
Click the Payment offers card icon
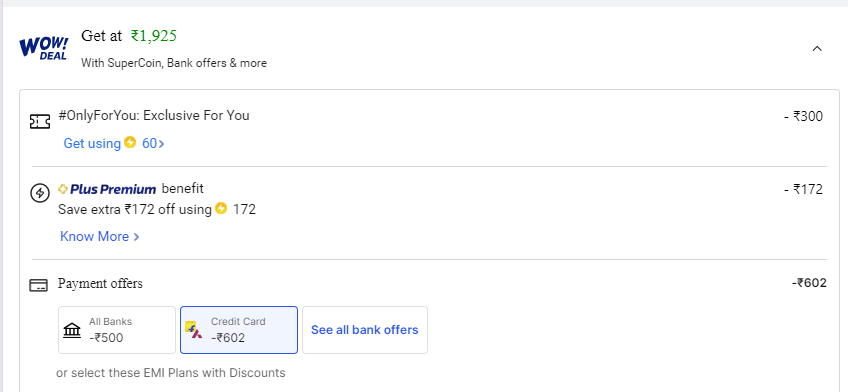[x=38, y=285]
